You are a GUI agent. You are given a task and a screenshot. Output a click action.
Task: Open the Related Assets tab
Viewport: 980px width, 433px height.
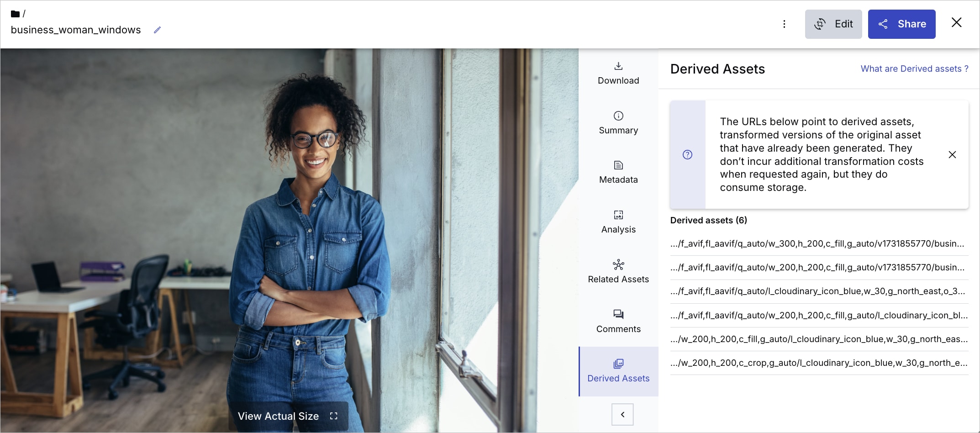[x=618, y=272]
